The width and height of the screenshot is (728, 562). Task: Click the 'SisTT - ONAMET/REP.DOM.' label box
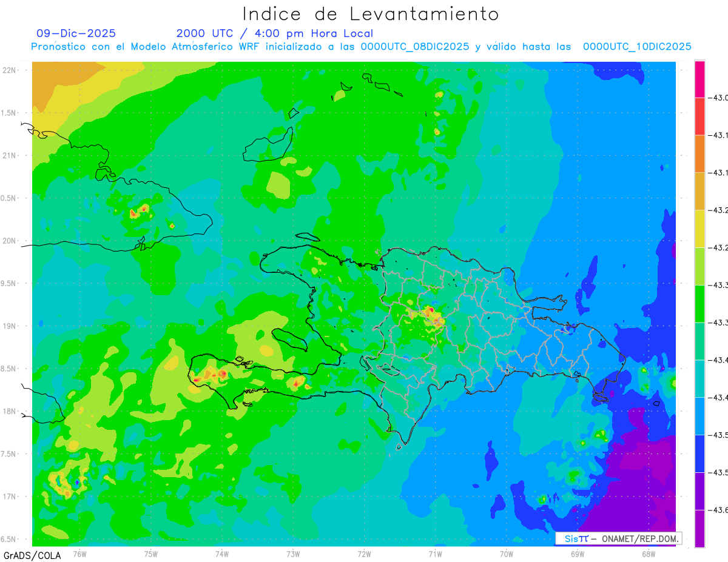coord(619,538)
